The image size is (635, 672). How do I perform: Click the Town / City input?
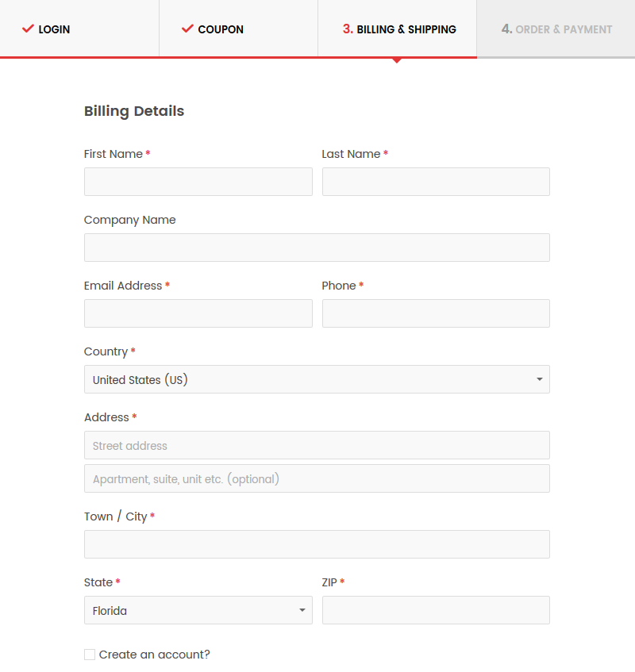click(x=317, y=544)
